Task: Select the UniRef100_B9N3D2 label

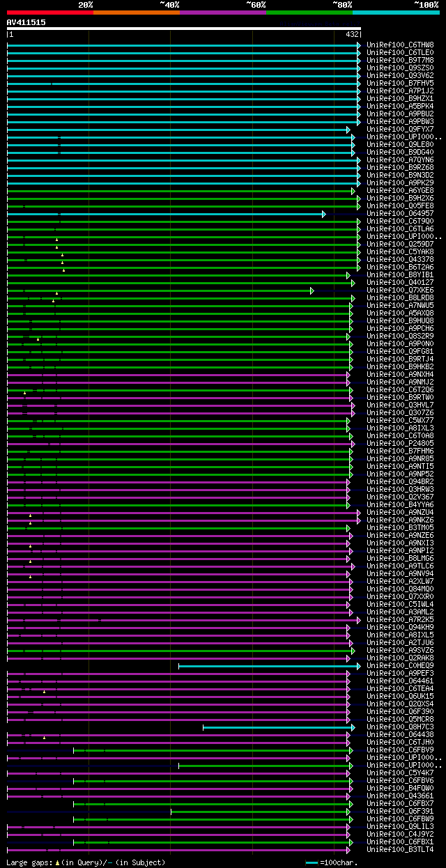Action: point(400,175)
